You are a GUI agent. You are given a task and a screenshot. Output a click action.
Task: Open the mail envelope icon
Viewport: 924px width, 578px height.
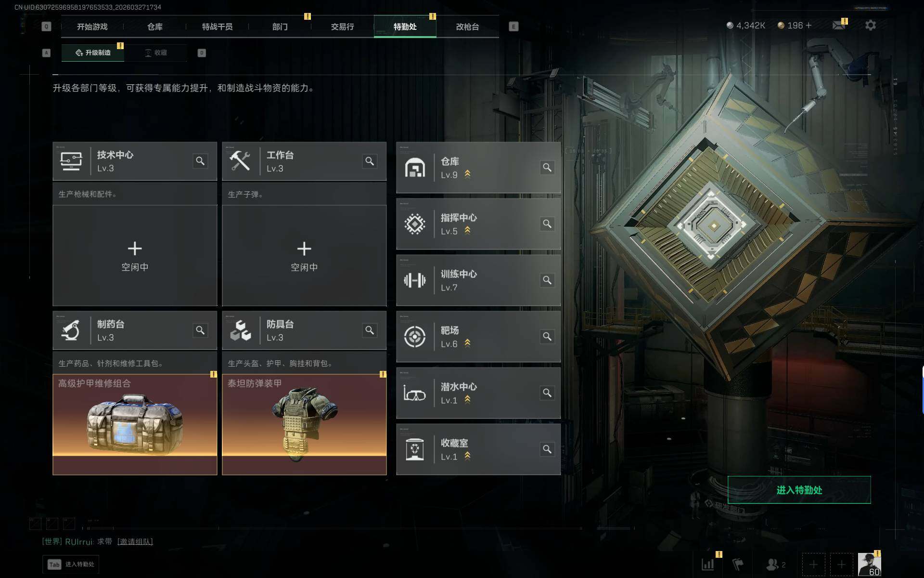[x=839, y=25]
